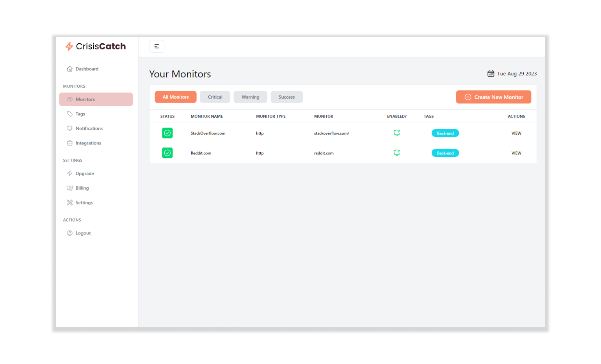
Task: Click the CrisisCatch lightning bolt logo
Action: click(x=69, y=46)
